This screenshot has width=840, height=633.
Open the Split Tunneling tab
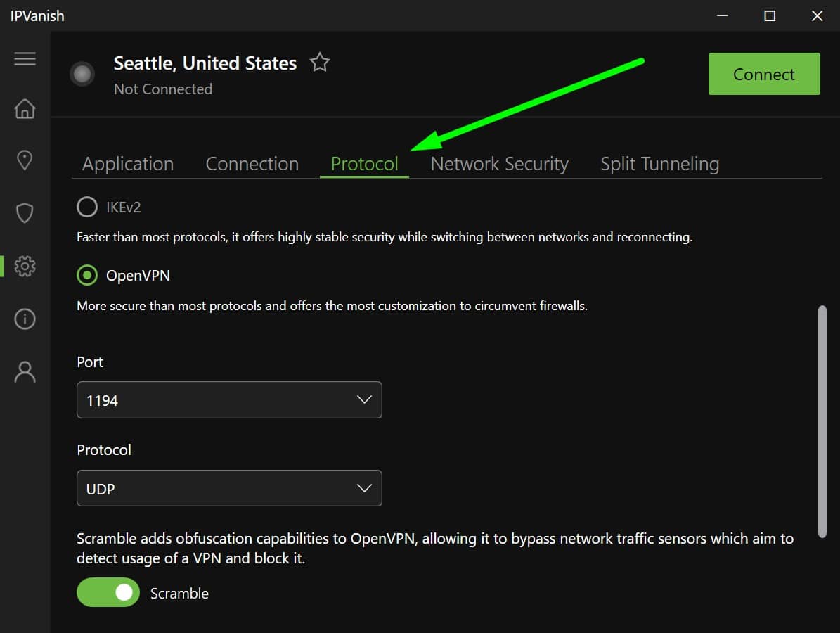click(659, 164)
